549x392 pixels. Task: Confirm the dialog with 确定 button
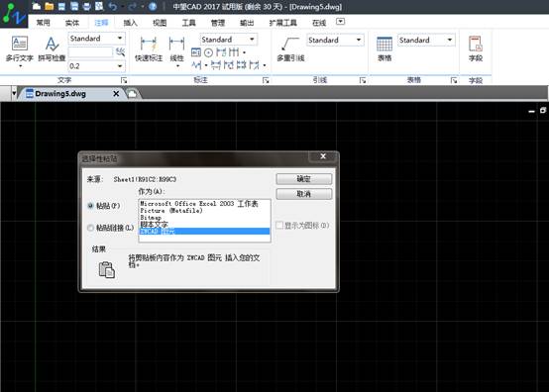point(303,179)
